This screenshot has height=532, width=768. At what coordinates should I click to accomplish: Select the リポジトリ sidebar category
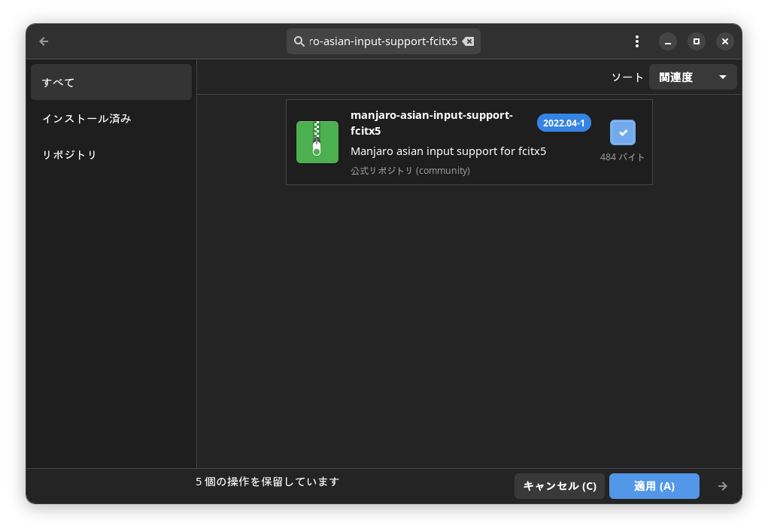[x=111, y=155]
